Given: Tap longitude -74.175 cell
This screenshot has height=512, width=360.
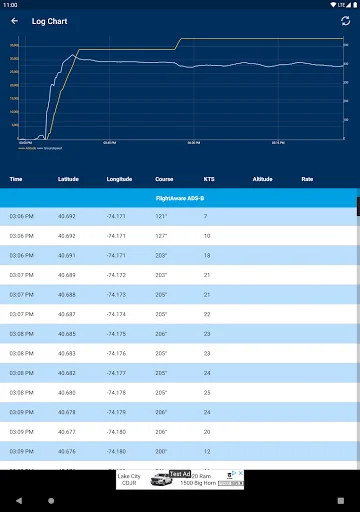Looking at the screenshot, I should coord(116,334).
